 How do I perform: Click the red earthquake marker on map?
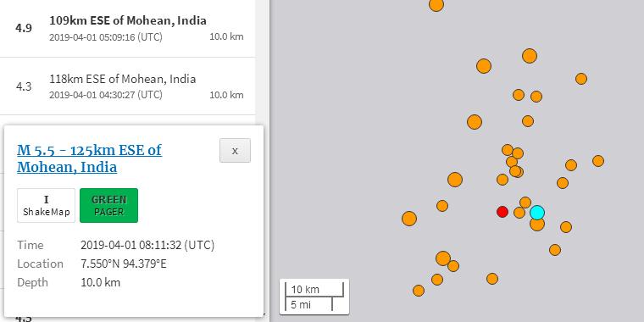[502, 212]
